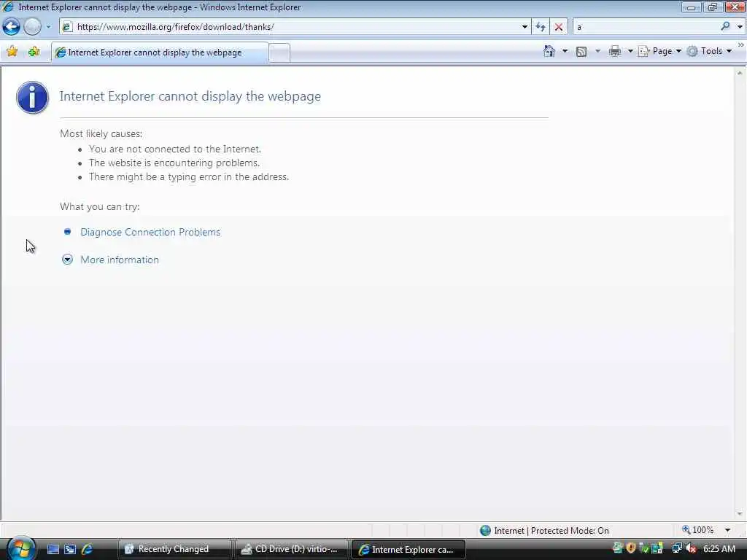Select the 'Internet Explorer cannot display' tab
Screen dimensions: 747x560
pos(160,52)
